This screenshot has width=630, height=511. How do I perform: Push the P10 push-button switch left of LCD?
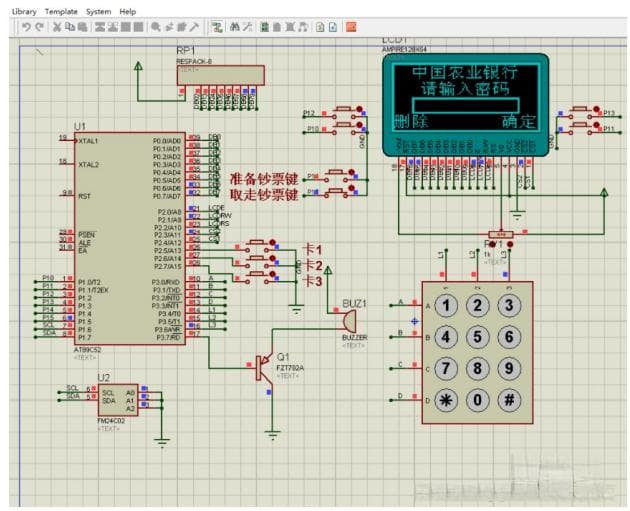344,129
